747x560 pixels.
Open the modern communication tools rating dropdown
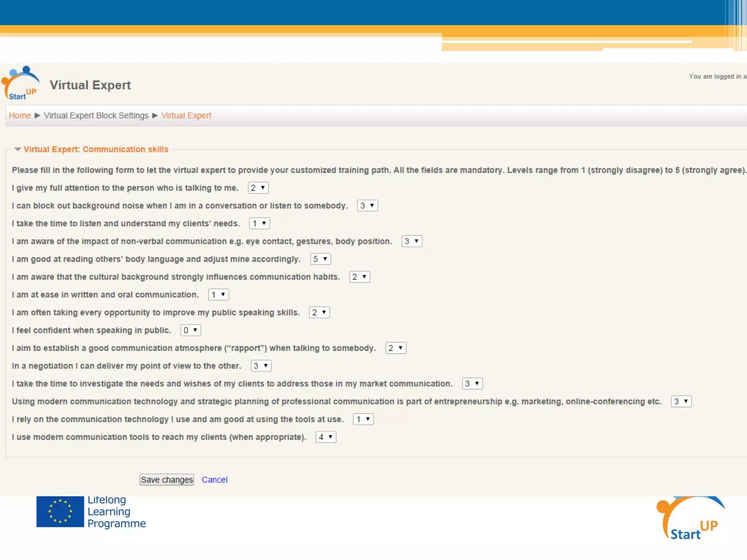325,437
